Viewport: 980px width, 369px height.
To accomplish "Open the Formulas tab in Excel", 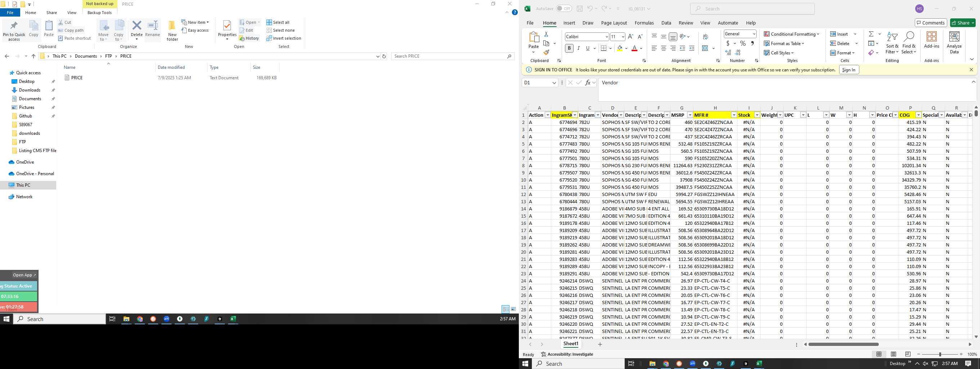I will [644, 23].
